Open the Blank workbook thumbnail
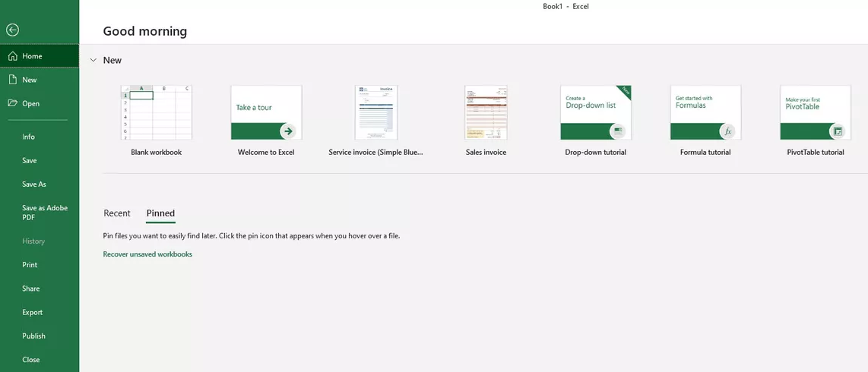868x372 pixels. (x=156, y=112)
